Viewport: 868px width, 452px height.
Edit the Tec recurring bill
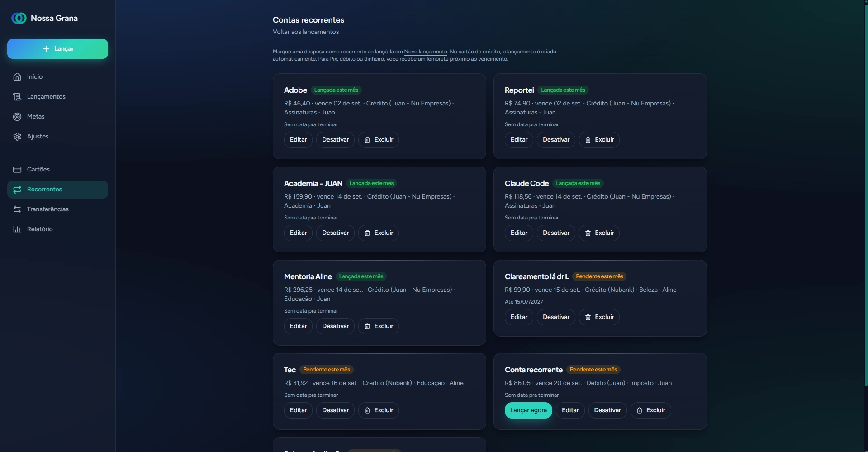[x=298, y=410]
